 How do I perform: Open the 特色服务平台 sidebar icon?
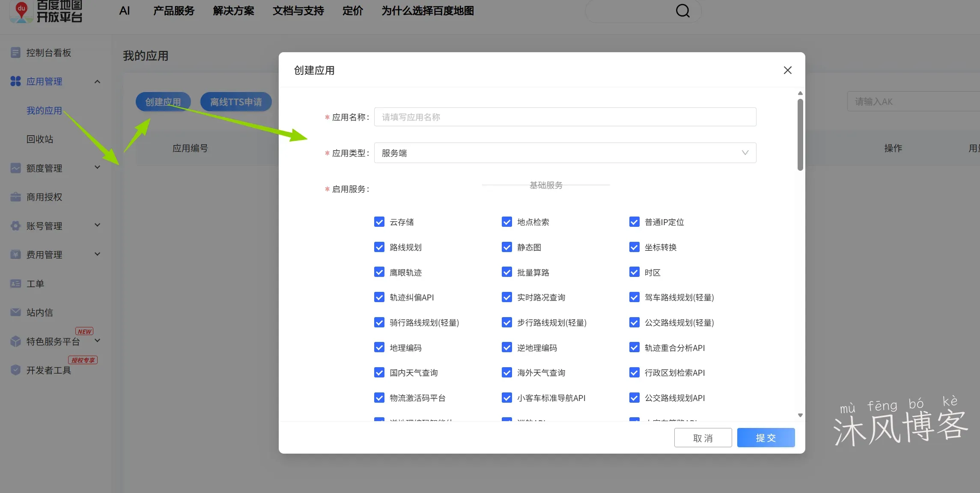[15, 341]
